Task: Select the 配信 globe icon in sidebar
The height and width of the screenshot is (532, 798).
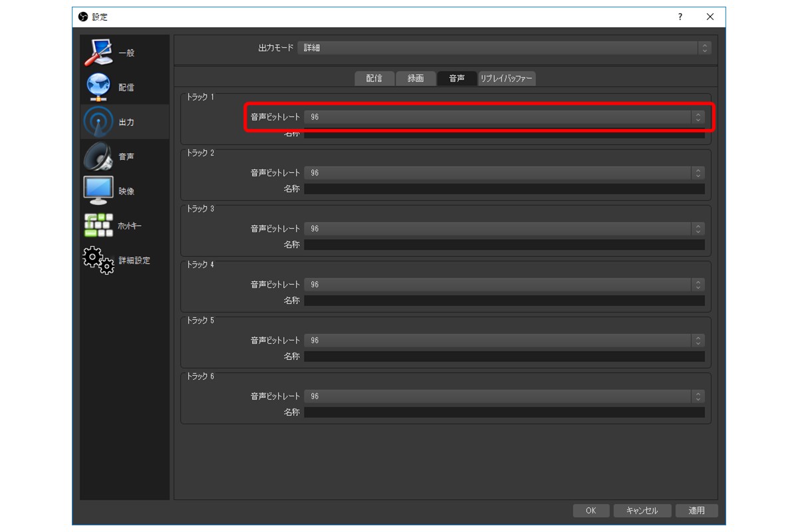Action: coord(98,87)
